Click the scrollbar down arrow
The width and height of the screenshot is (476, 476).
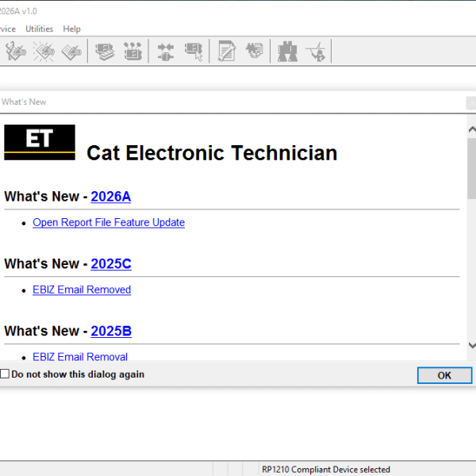pyautogui.click(x=472, y=345)
